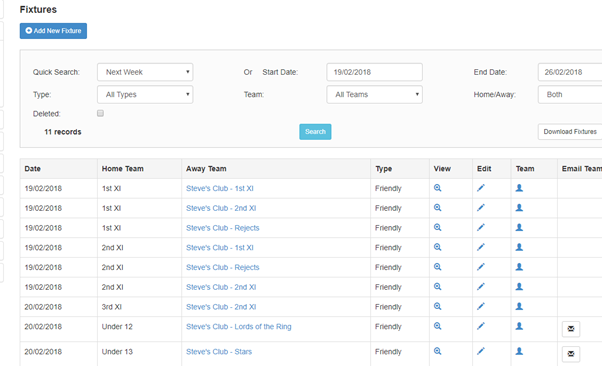Tick the Deleted checkbox
Screen dimensions: 602x366
pyautogui.click(x=100, y=113)
